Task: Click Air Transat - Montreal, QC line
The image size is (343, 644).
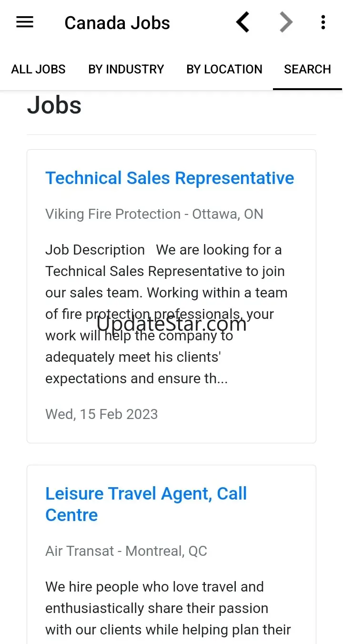Action: [126, 551]
